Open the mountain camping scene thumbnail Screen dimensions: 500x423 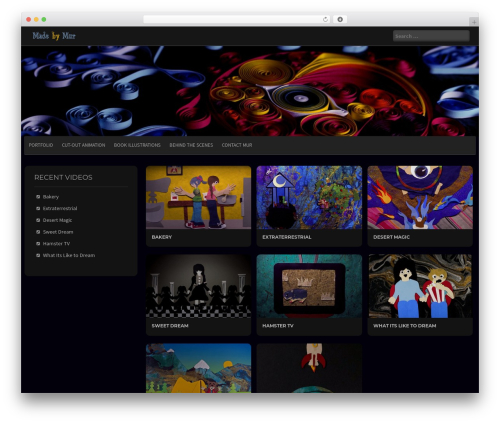pyautogui.click(x=198, y=368)
